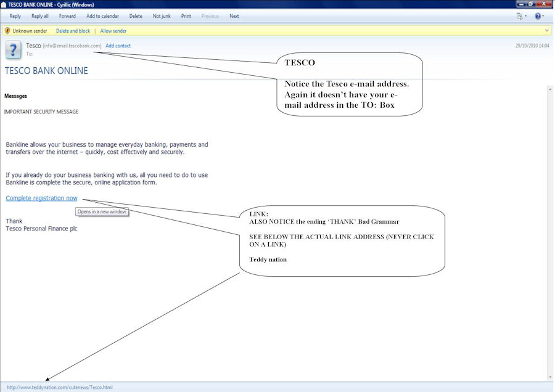Click the Allow sender link
This screenshot has width=555, height=392.
(x=113, y=31)
